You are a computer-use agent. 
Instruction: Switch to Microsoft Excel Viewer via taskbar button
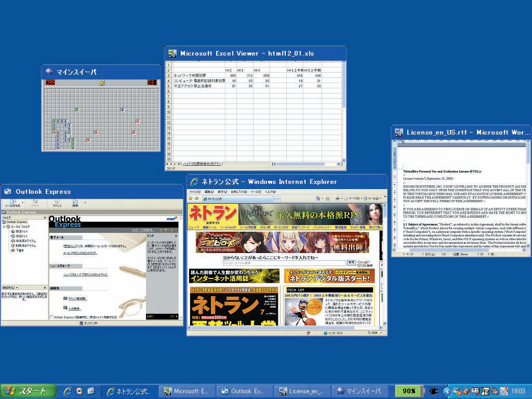(x=186, y=391)
